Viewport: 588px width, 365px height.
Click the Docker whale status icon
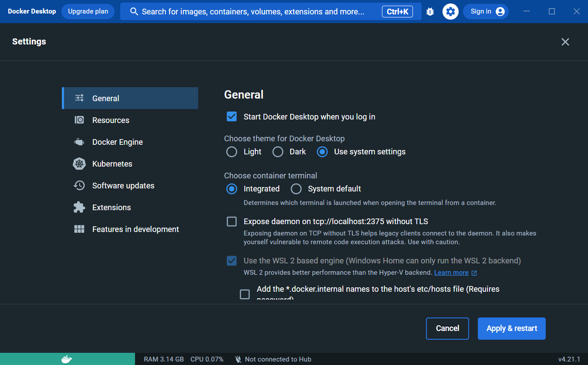(x=66, y=359)
